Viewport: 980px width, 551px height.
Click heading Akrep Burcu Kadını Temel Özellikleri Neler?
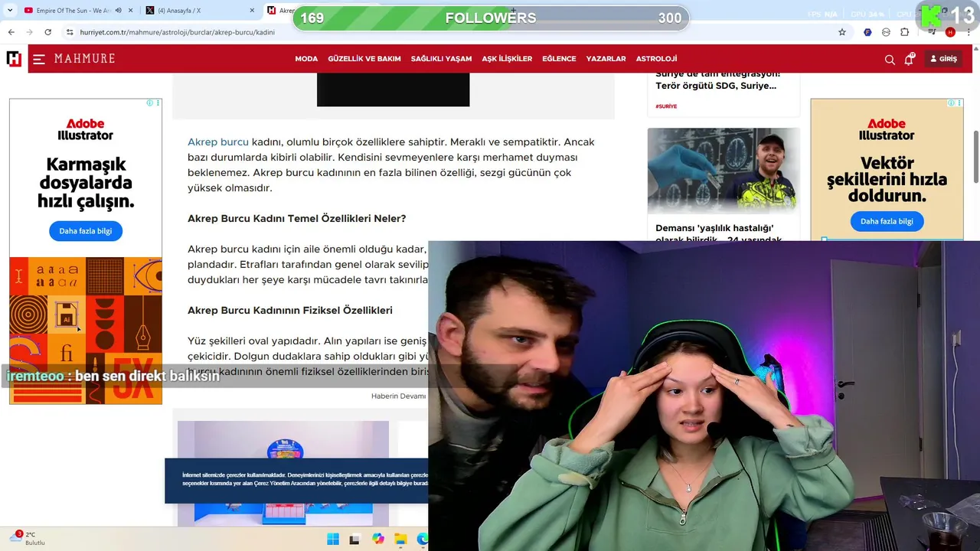297,218
